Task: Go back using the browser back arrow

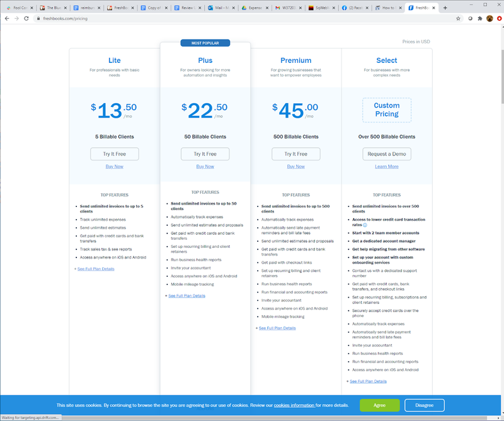Action: click(x=7, y=19)
